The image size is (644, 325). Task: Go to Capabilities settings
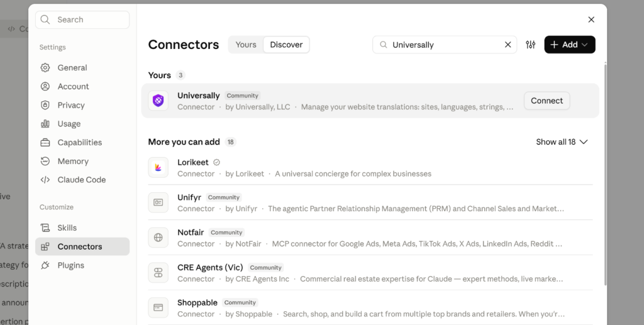82,143
